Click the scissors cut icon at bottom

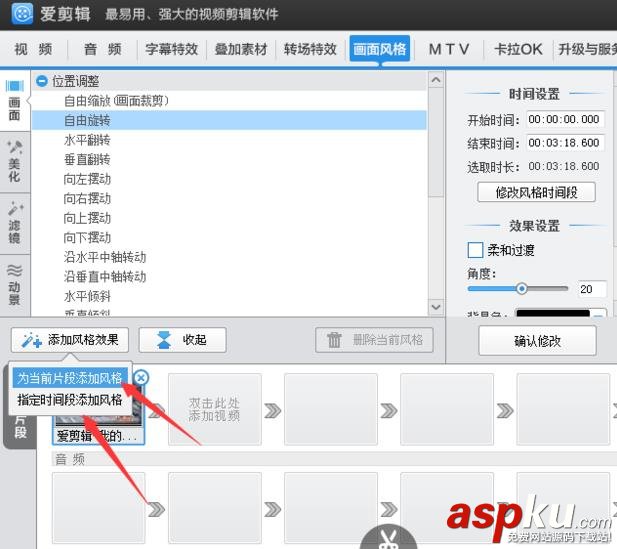(x=388, y=539)
